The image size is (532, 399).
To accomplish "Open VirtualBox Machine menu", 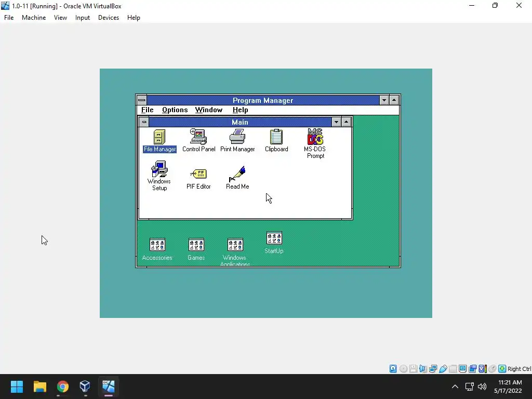I will pos(34,18).
